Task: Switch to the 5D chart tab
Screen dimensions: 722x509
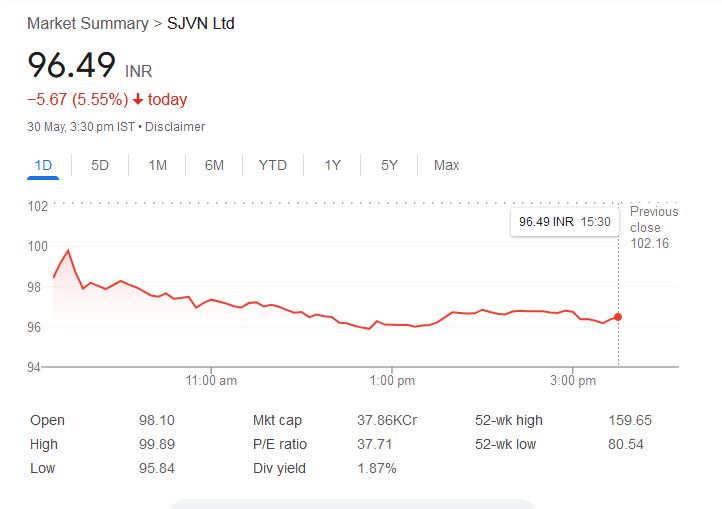Action: [100, 165]
